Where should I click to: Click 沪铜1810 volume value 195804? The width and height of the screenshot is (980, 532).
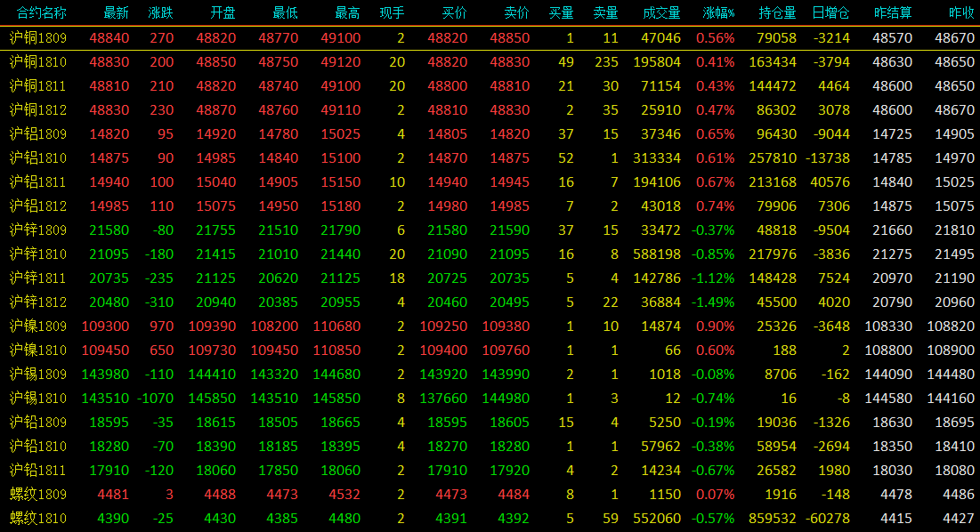tap(657, 61)
